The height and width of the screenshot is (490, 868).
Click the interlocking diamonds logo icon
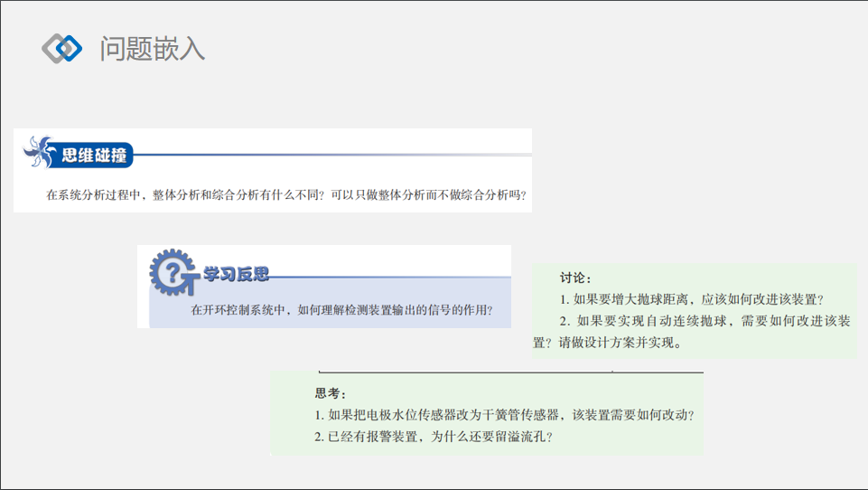61,48
